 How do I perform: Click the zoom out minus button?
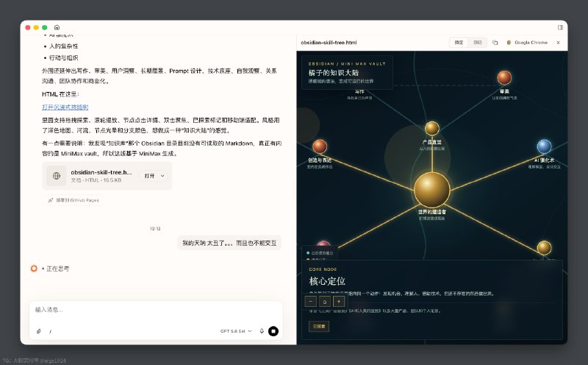click(x=310, y=302)
